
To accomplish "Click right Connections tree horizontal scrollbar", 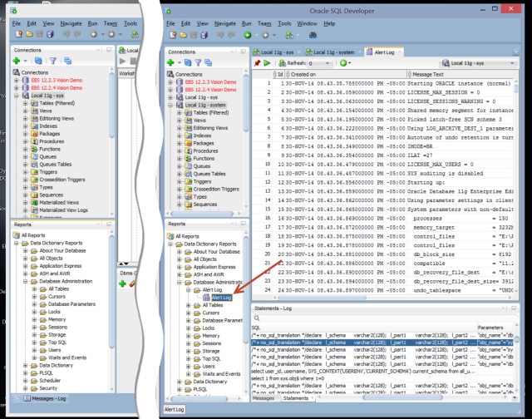I will tap(202, 214).
